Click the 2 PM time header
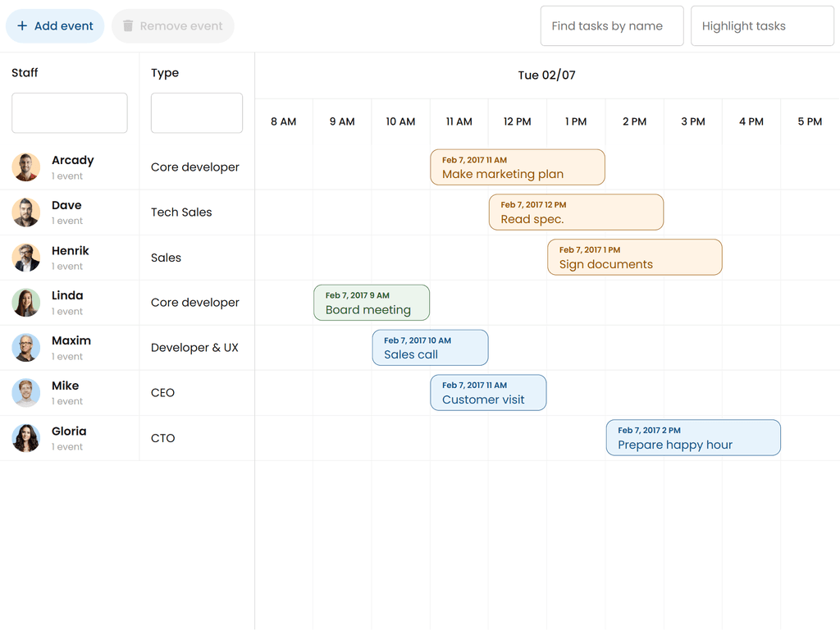The height and width of the screenshot is (630, 840). pos(634,121)
